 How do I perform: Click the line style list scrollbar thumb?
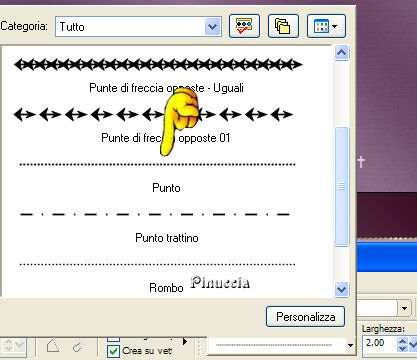341,187
